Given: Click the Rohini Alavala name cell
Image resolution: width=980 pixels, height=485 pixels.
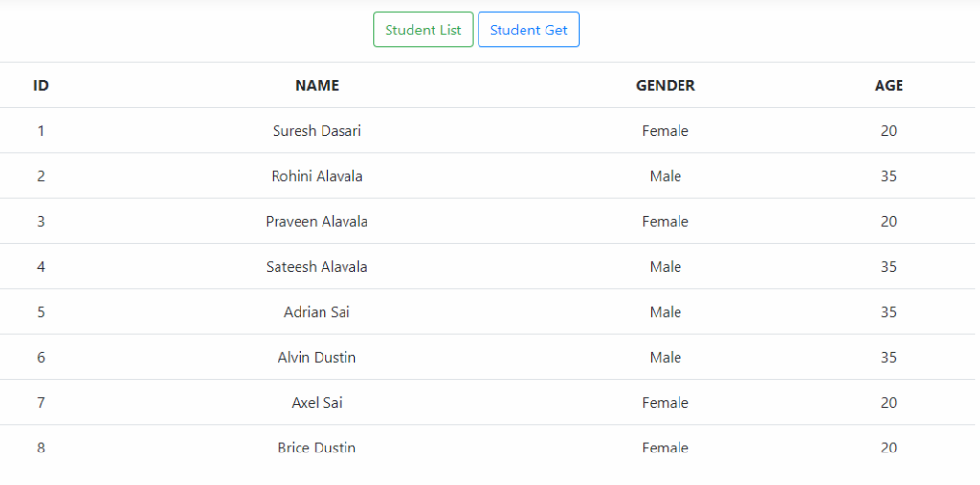Looking at the screenshot, I should coord(317,176).
